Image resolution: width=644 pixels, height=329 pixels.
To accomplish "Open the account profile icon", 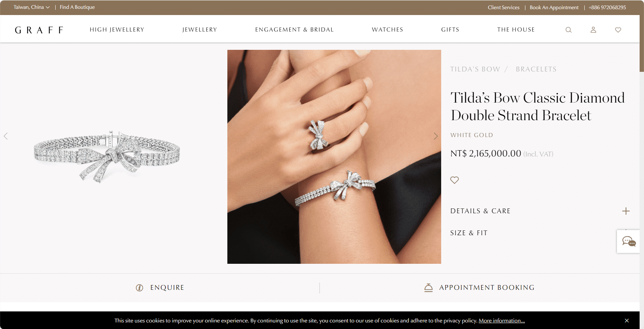I will (x=593, y=30).
